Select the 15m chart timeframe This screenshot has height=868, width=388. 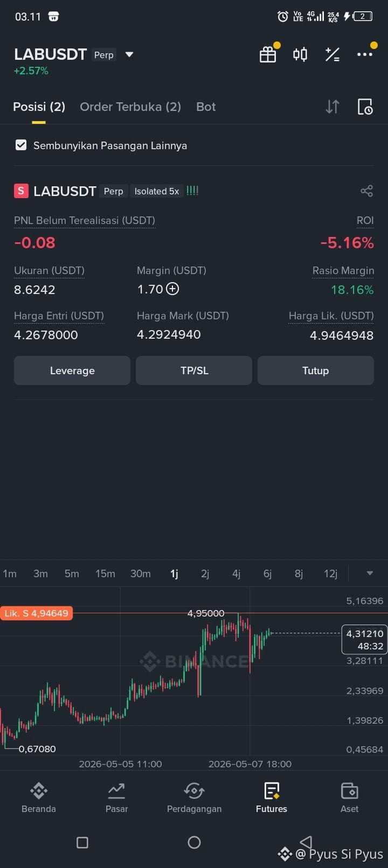pos(105,573)
